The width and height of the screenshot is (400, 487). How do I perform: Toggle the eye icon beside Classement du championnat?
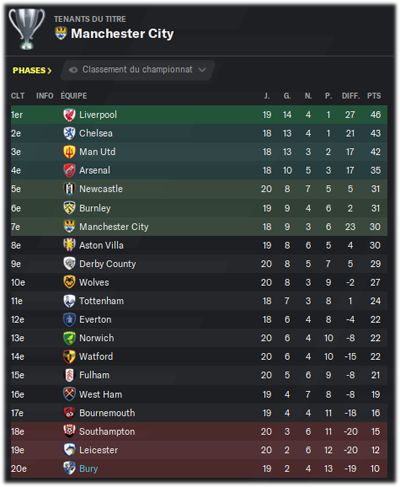(73, 70)
